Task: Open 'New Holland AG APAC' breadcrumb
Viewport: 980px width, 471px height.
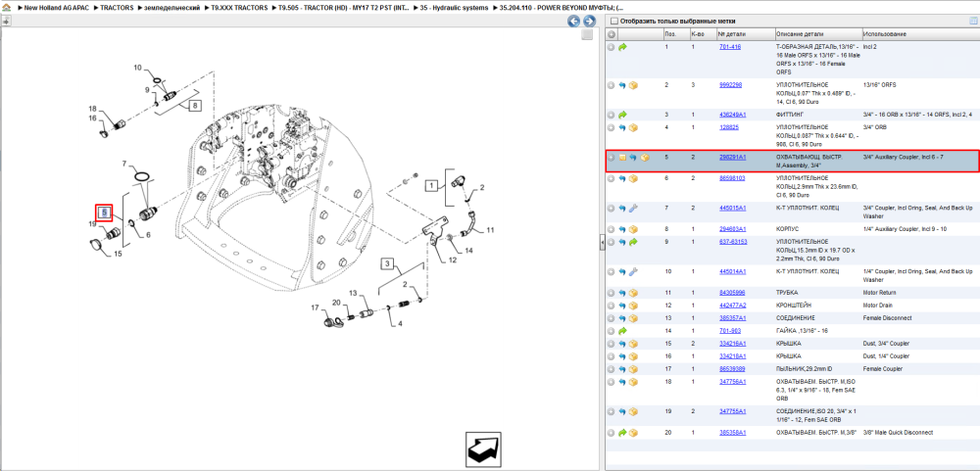Action: pyautogui.click(x=59, y=8)
